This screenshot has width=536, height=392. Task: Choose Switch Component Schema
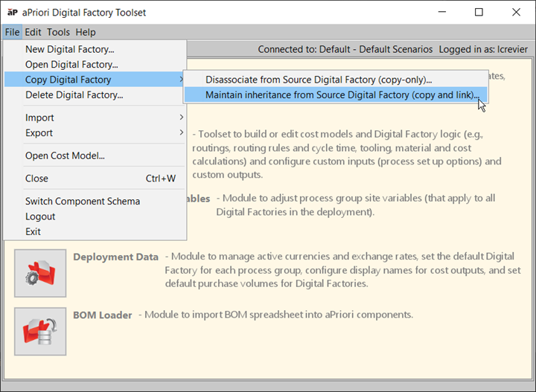[x=95, y=202]
